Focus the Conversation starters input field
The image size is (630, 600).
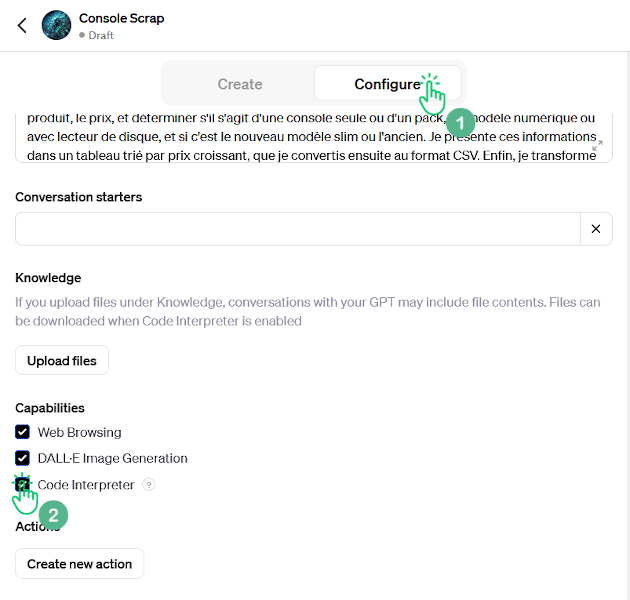(297, 229)
